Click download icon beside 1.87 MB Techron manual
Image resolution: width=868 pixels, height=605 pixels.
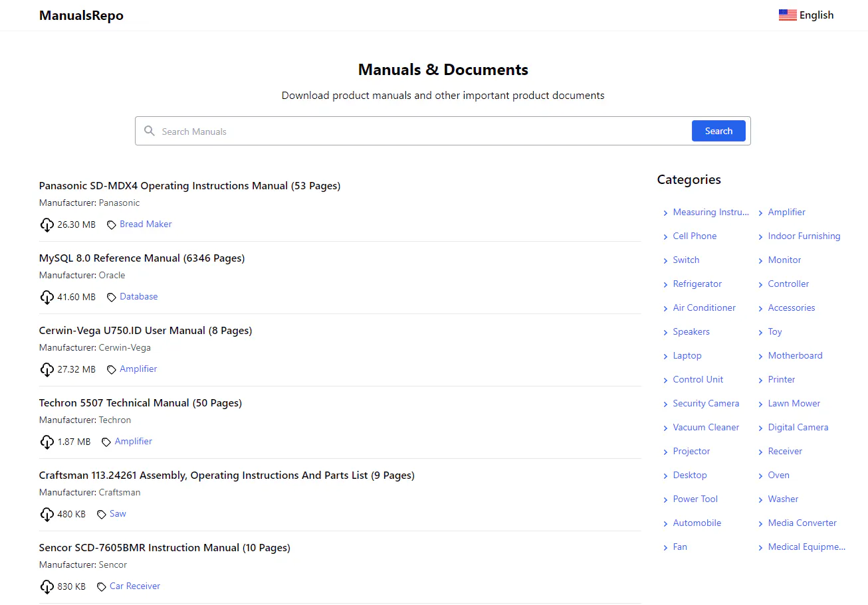point(47,442)
